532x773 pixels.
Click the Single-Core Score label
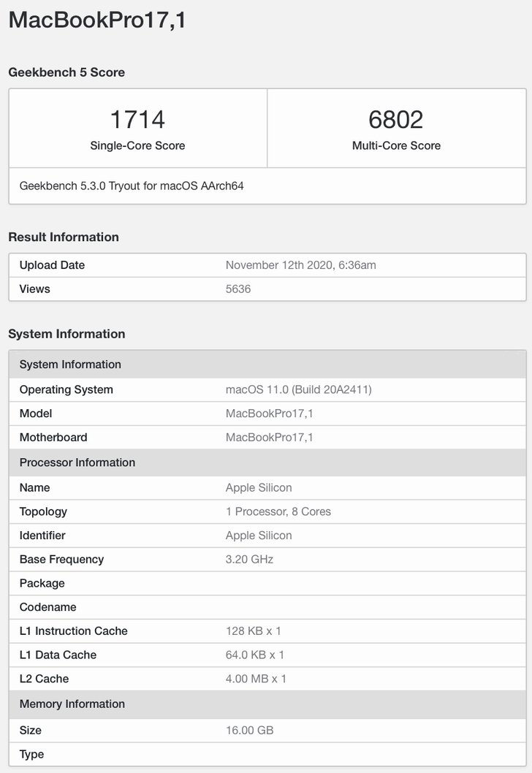point(137,145)
